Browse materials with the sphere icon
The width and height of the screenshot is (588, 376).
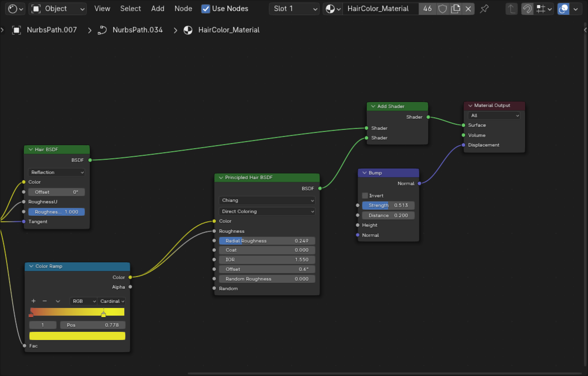pos(333,9)
